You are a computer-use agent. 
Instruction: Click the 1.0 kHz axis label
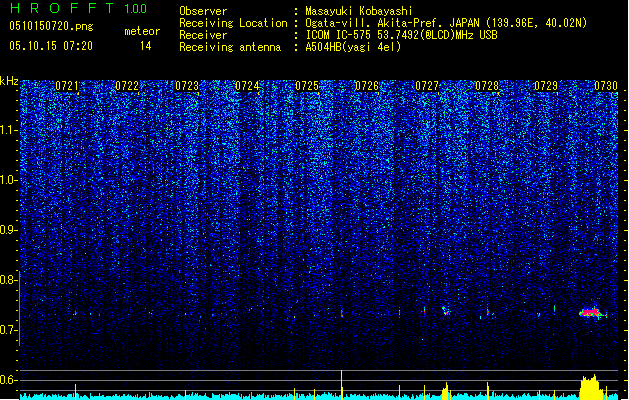[9, 180]
